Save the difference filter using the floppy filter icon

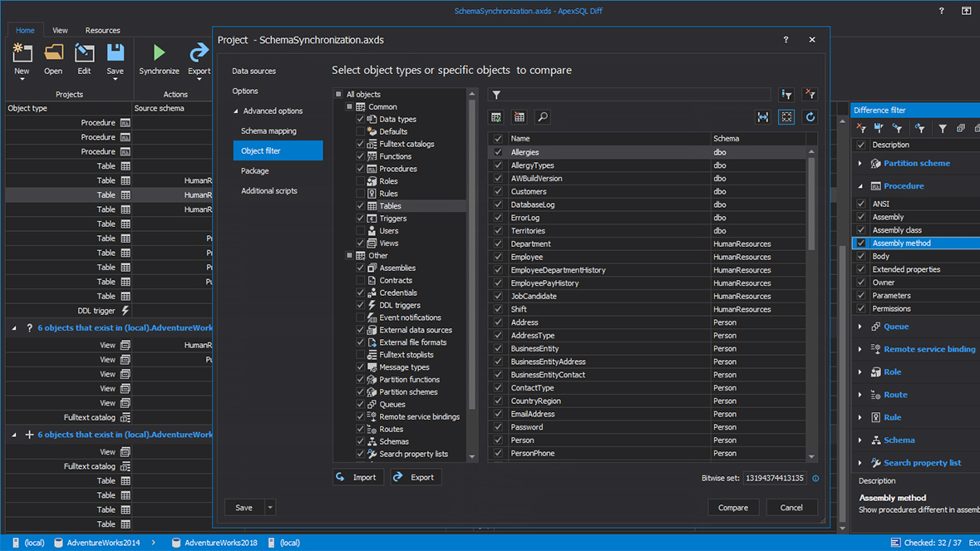[x=879, y=129]
